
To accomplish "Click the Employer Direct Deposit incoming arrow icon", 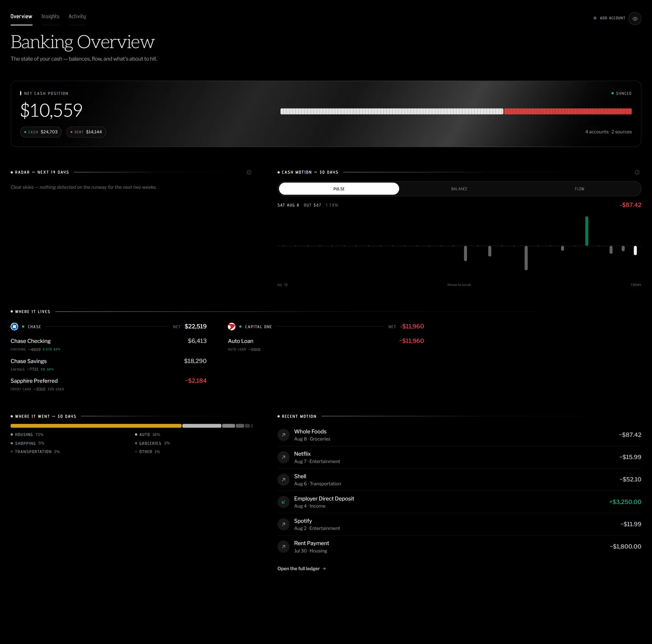I will [x=283, y=502].
